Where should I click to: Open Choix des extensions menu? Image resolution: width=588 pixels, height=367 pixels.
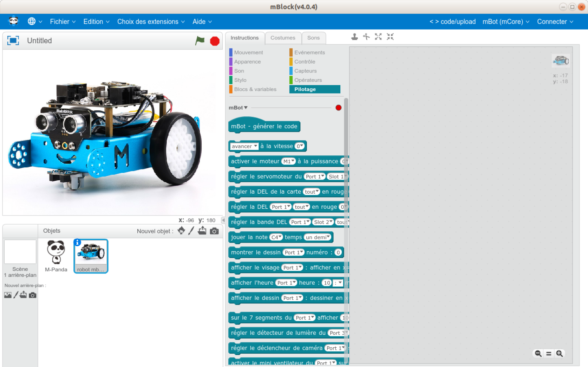[151, 21]
